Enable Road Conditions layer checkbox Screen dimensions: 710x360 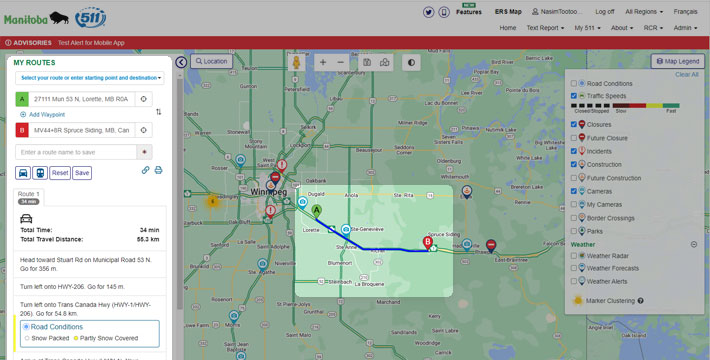click(x=574, y=83)
